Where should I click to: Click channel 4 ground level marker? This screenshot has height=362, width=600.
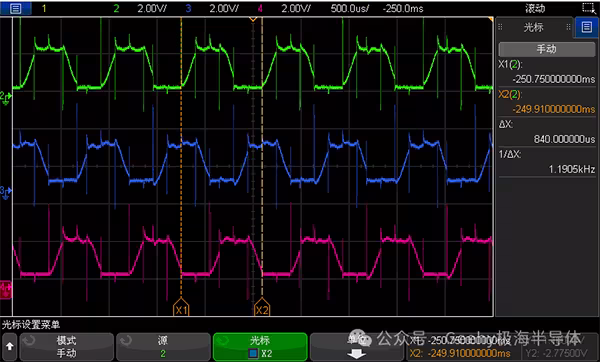pyautogui.click(x=6, y=290)
